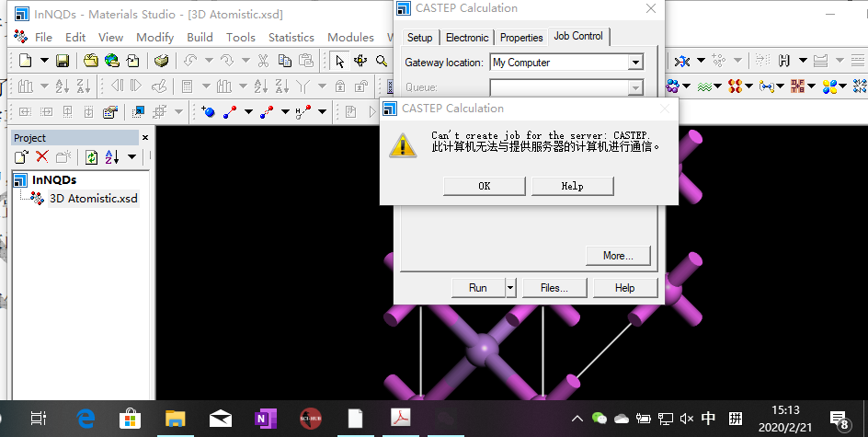The height and width of the screenshot is (437, 868).
Task: Select the 3D Viewer selection arrow tool
Action: [x=339, y=61]
